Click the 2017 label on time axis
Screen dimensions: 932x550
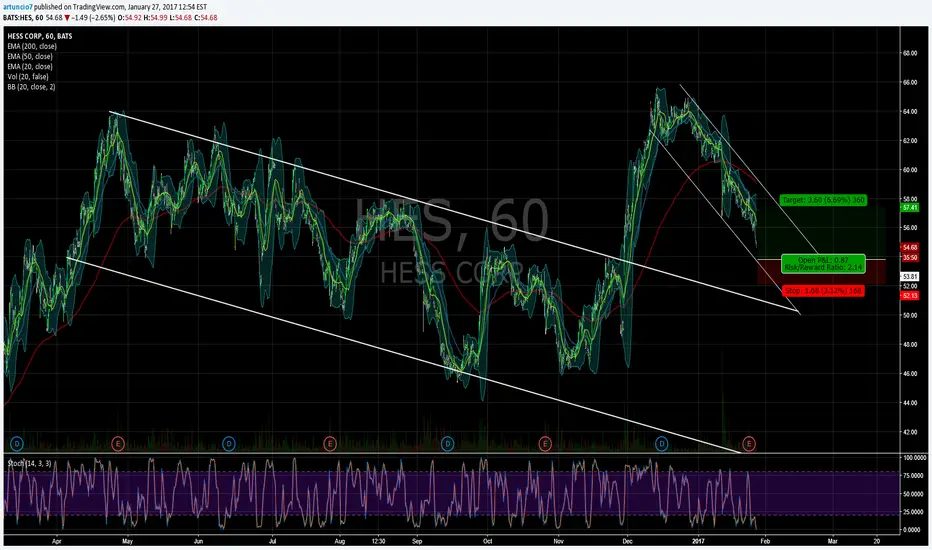point(698,541)
